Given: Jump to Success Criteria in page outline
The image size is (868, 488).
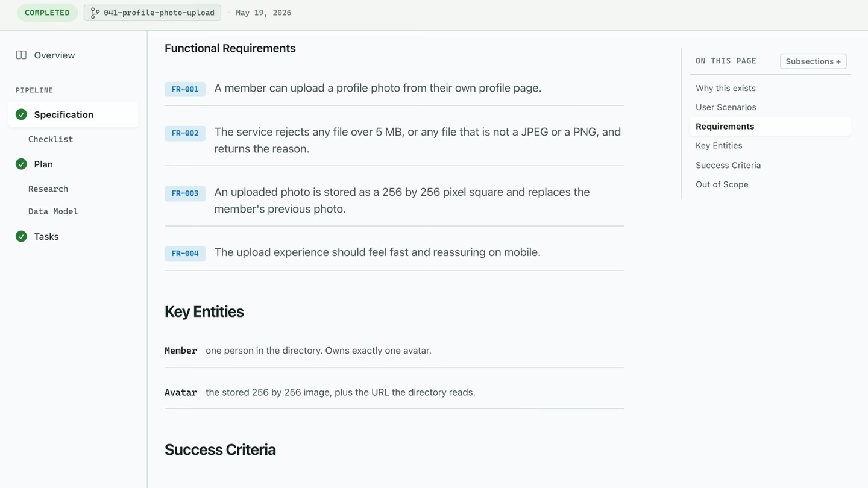Looking at the screenshot, I should coord(728,165).
